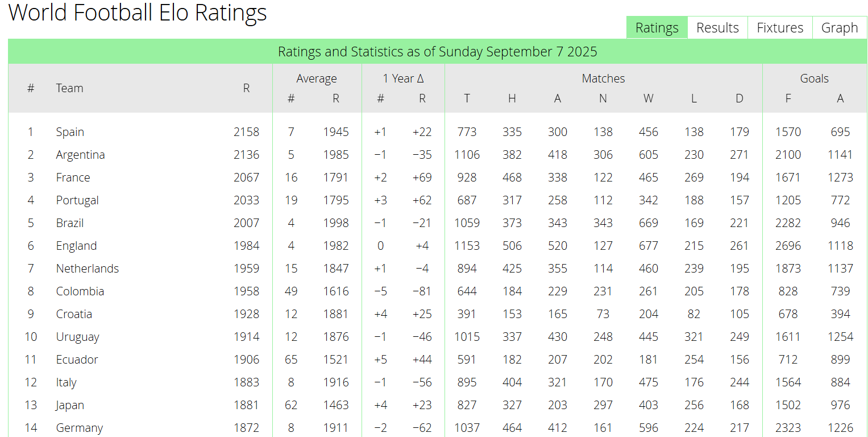Switch to the Results tab
This screenshot has width=868, height=437.
pyautogui.click(x=717, y=28)
